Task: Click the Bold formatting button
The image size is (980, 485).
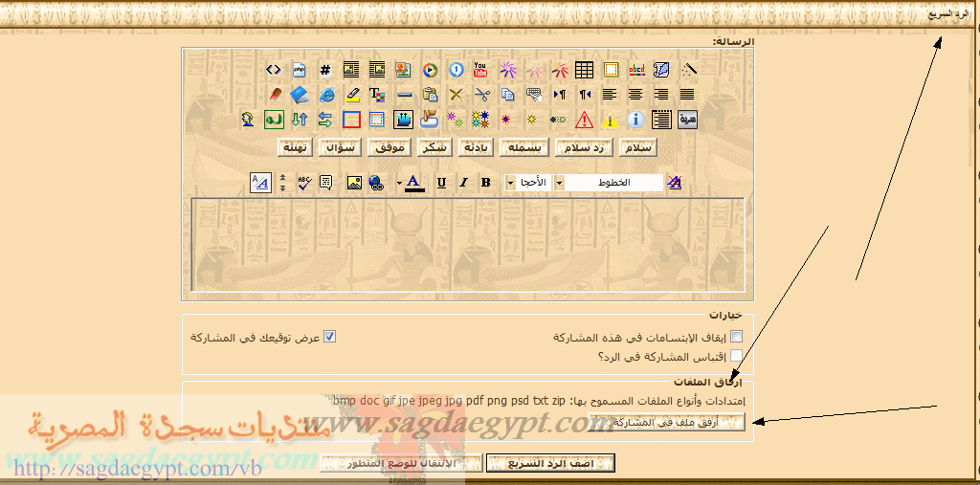Action: click(485, 183)
